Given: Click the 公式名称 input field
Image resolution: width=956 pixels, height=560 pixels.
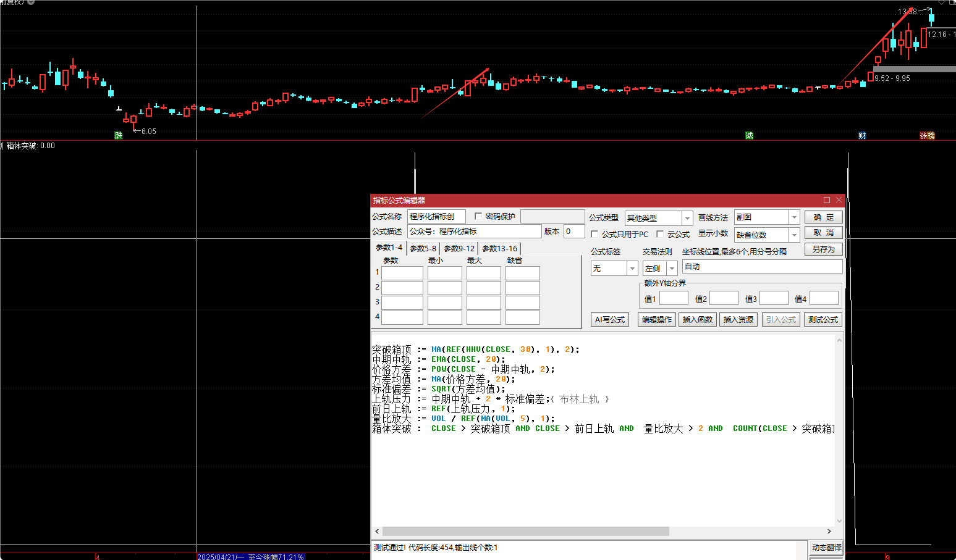Looking at the screenshot, I should click(x=436, y=216).
